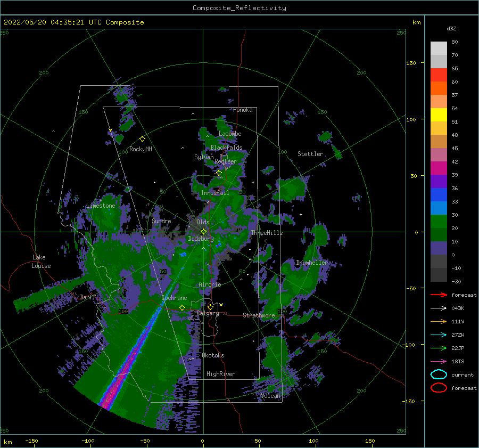The image size is (479, 448).
Task: Click the yellow diamond marker below Cochrane
Action: [x=182, y=308]
